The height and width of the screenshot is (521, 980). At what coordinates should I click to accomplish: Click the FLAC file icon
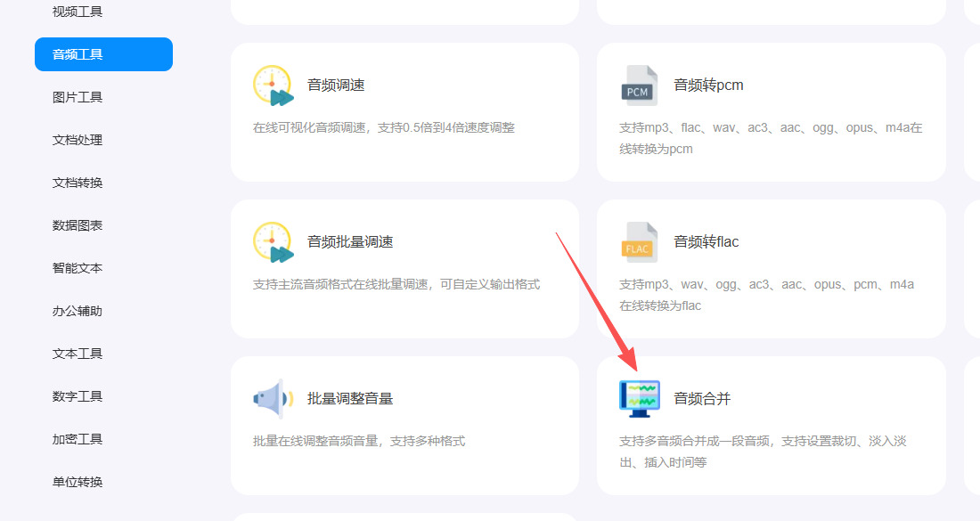(x=639, y=242)
